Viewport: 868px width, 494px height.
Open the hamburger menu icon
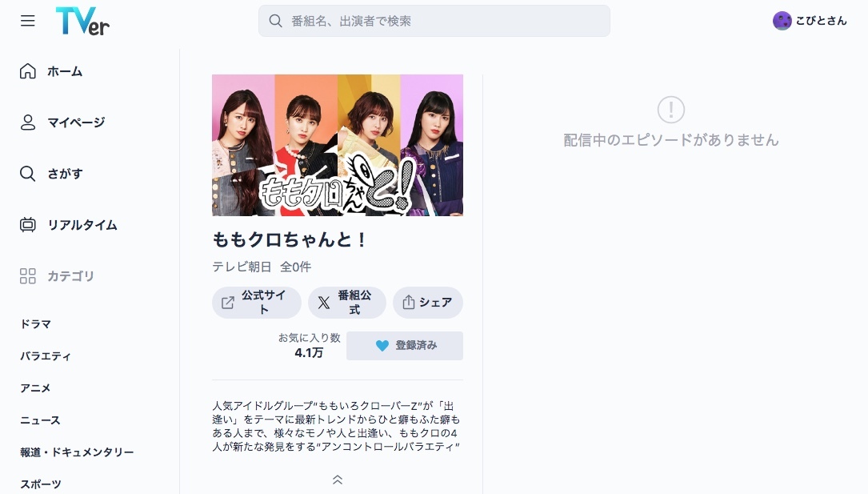point(28,21)
